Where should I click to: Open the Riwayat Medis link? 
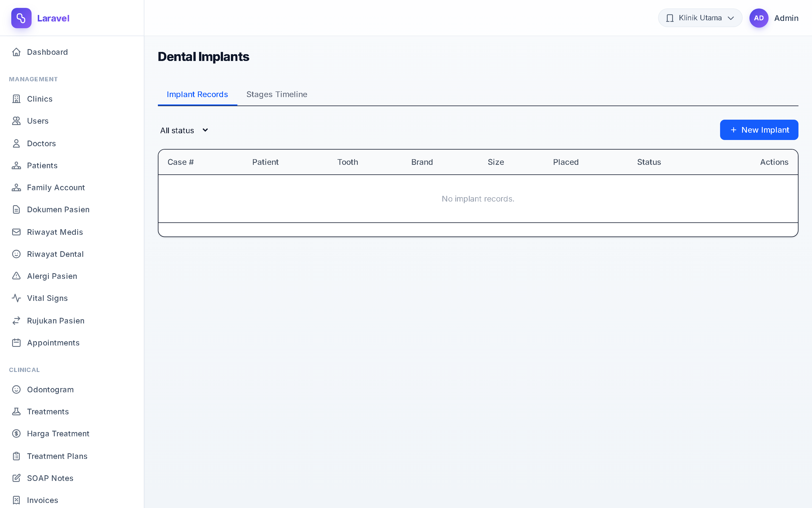72,232
